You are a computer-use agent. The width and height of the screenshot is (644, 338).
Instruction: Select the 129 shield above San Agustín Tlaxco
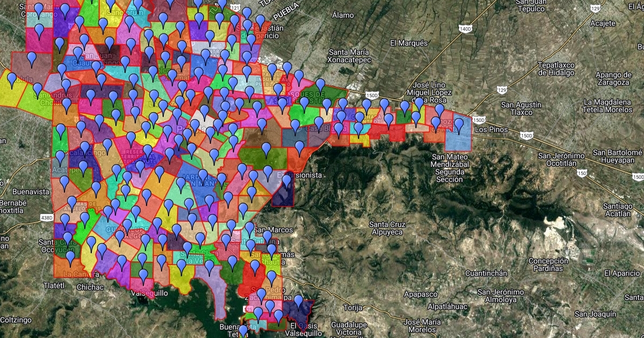point(502,91)
